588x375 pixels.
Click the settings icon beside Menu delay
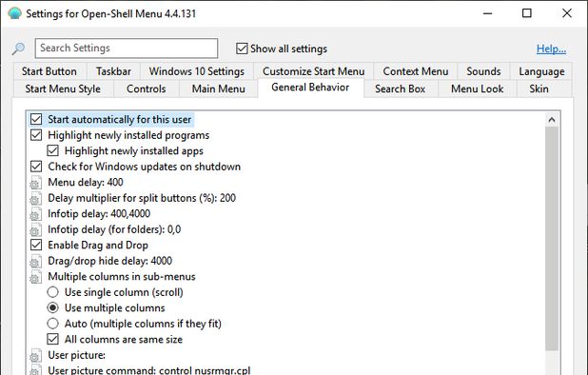tap(35, 183)
